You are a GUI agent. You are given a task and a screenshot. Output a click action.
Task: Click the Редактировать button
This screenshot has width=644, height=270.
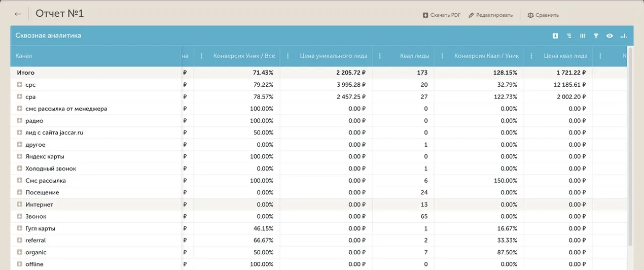[491, 15]
